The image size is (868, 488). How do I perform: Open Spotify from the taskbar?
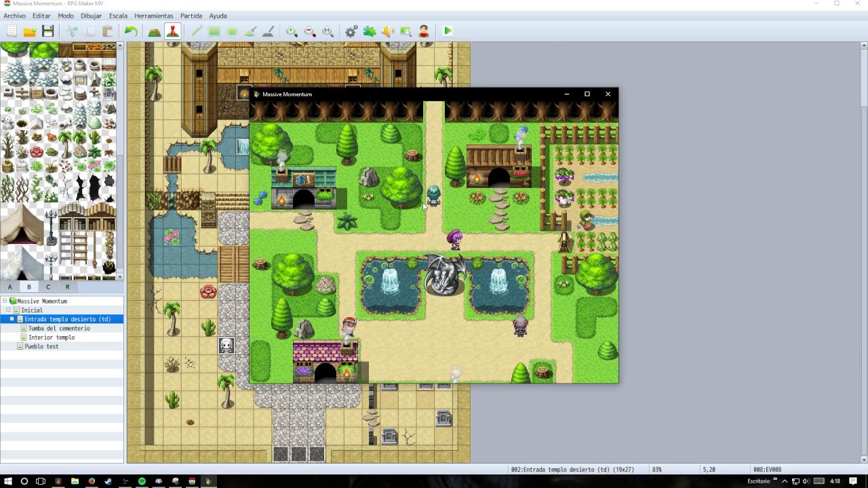click(x=142, y=481)
